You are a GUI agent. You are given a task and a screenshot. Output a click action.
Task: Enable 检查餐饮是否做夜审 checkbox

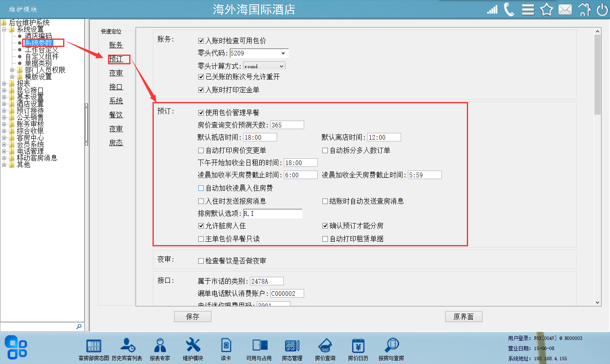(201, 261)
